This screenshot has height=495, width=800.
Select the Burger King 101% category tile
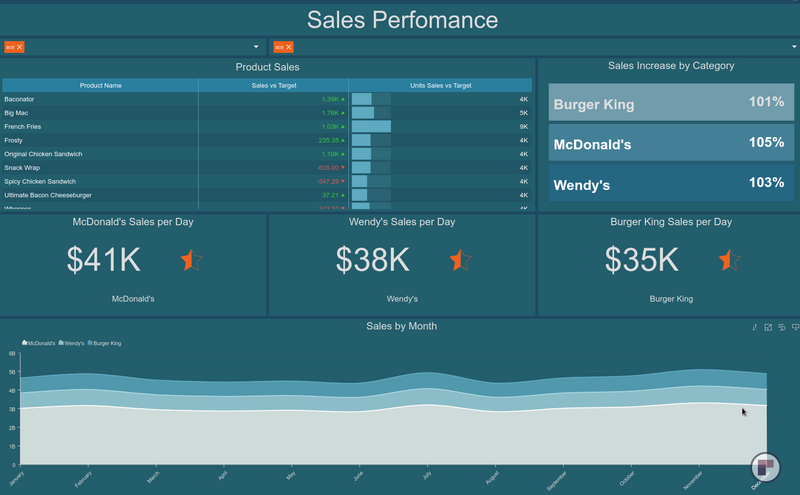(x=671, y=103)
